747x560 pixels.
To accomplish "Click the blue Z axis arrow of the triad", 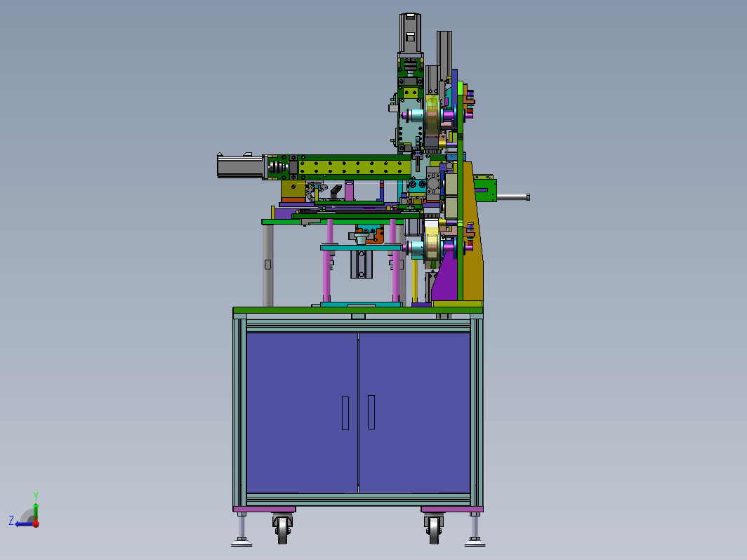I will [x=23, y=524].
